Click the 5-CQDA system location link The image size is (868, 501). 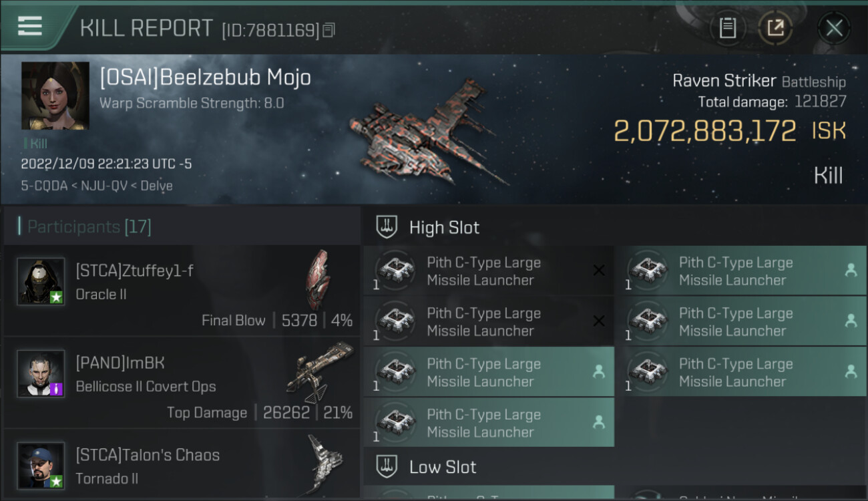click(x=43, y=186)
